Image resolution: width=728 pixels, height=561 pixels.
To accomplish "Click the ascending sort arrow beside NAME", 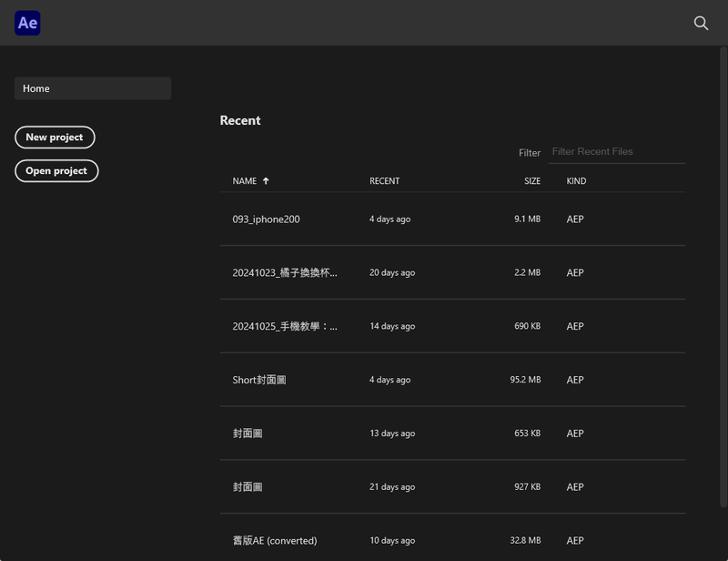I will coord(266,181).
